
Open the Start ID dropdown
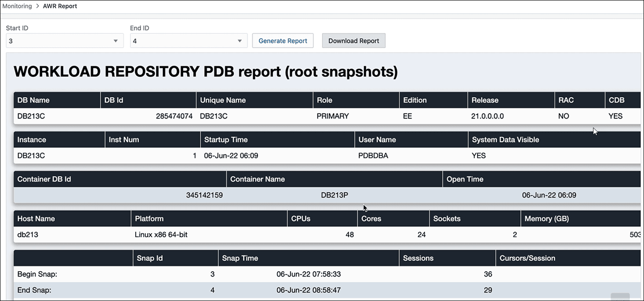[x=65, y=41]
